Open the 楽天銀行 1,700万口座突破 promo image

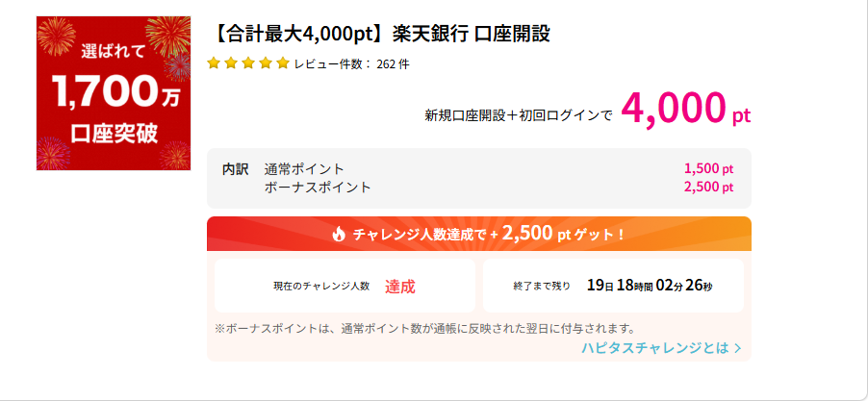point(114,93)
